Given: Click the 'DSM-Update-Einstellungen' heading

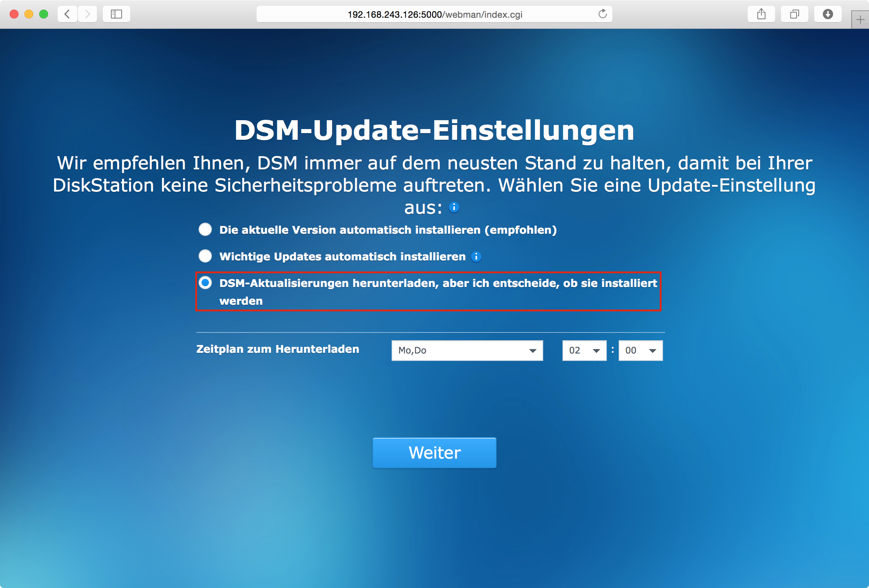Looking at the screenshot, I should [434, 130].
